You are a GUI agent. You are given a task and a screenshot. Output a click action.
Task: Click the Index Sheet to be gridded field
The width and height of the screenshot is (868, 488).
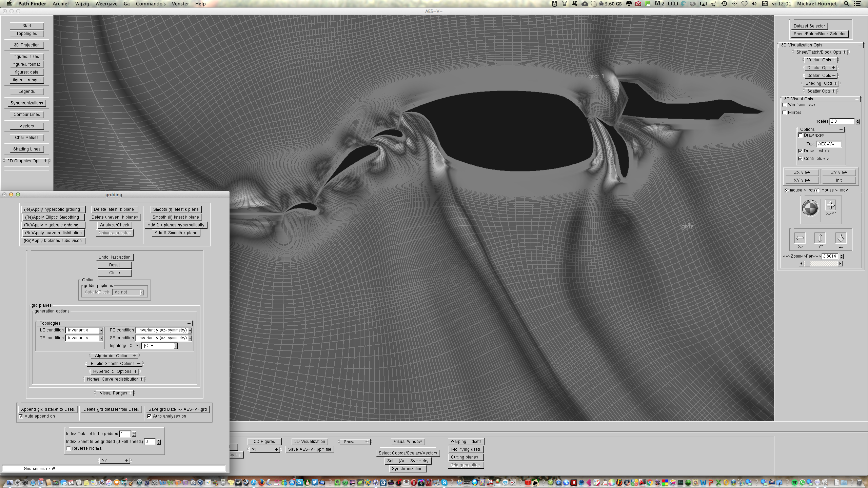click(150, 442)
